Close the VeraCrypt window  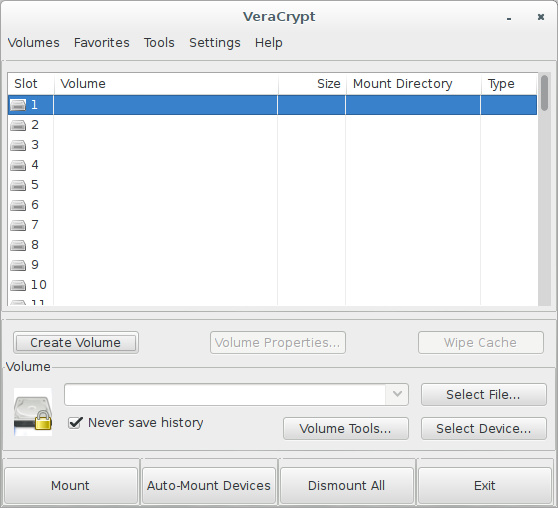click(x=541, y=17)
